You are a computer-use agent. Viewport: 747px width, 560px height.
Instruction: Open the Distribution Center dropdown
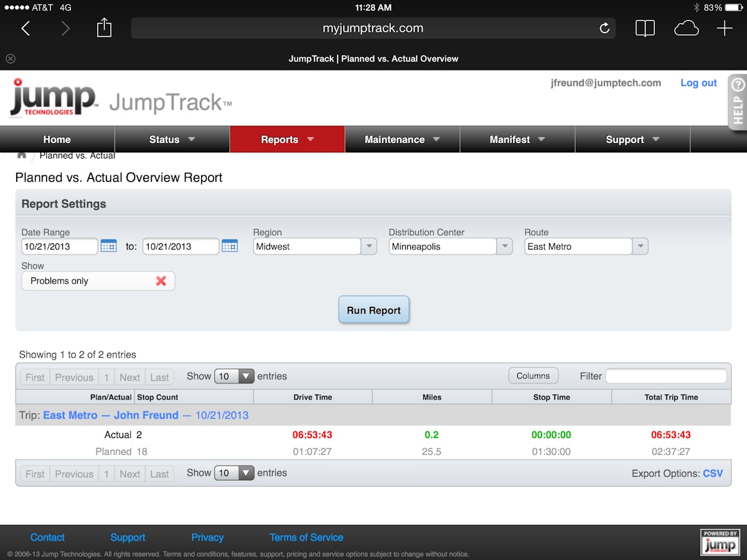[x=504, y=246]
